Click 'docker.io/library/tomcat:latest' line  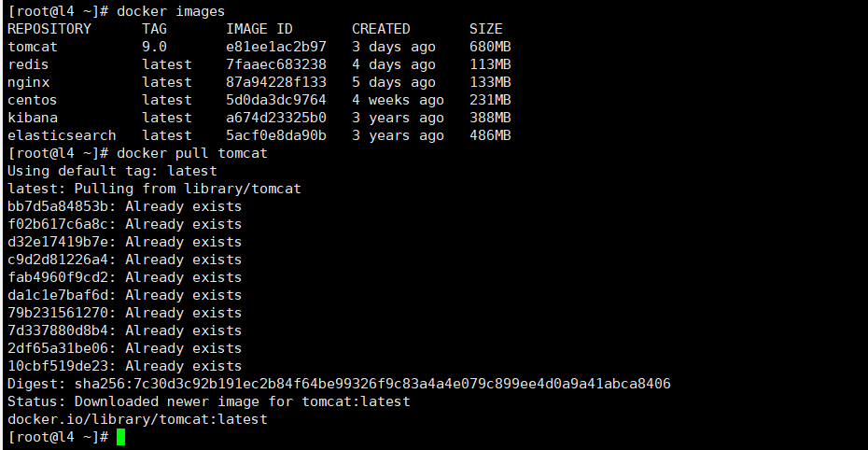point(137,419)
